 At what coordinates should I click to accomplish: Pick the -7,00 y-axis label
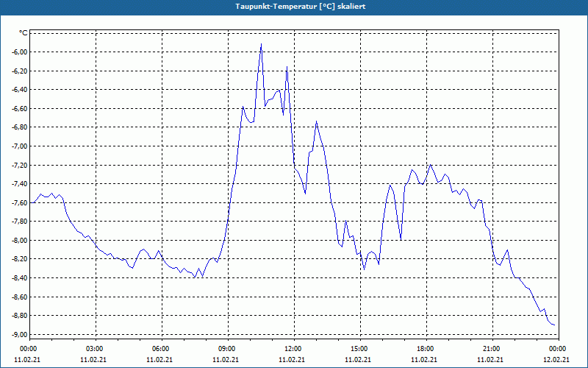[x=20, y=146]
